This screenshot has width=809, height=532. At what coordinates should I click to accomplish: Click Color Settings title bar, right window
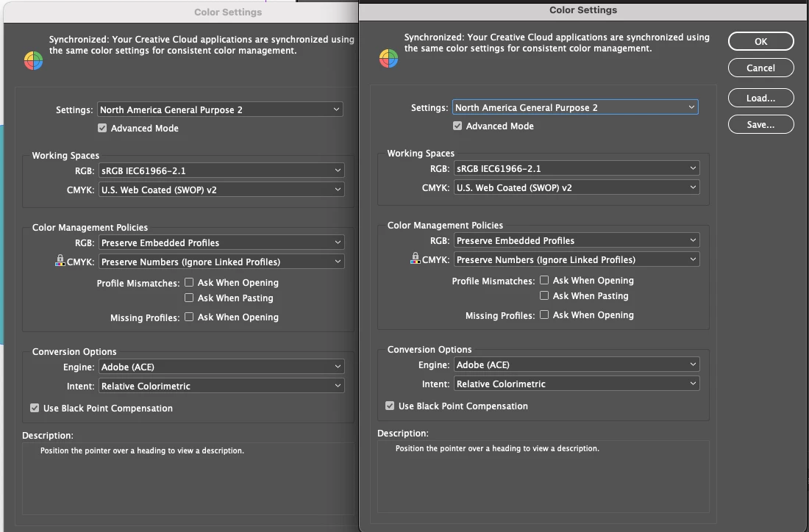pyautogui.click(x=583, y=10)
